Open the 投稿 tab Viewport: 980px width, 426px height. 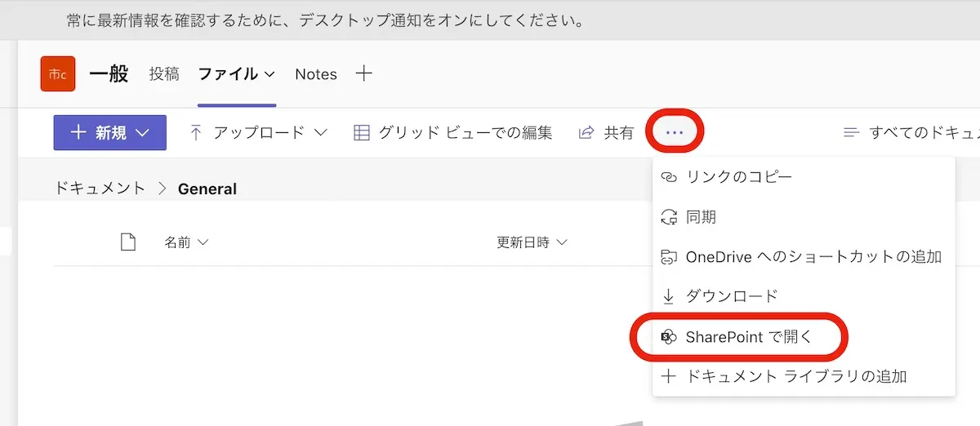click(x=163, y=74)
